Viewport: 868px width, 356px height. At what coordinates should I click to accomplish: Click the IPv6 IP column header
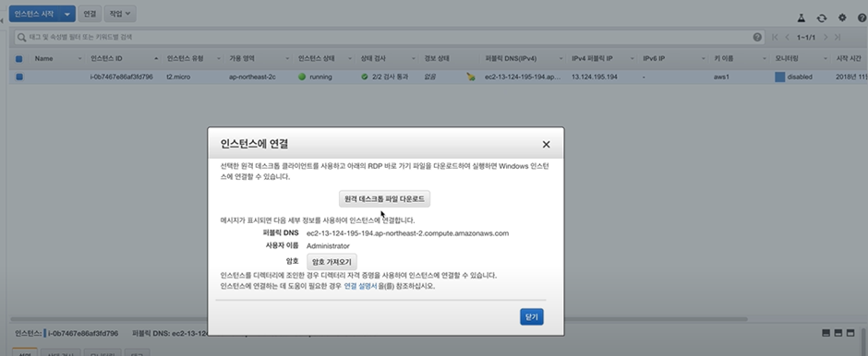coord(654,59)
